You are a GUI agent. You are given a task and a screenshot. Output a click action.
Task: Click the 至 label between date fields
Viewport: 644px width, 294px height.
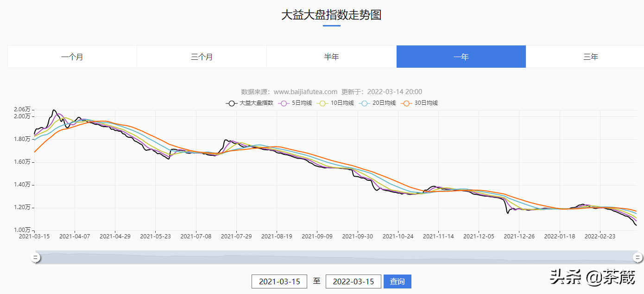click(x=316, y=281)
